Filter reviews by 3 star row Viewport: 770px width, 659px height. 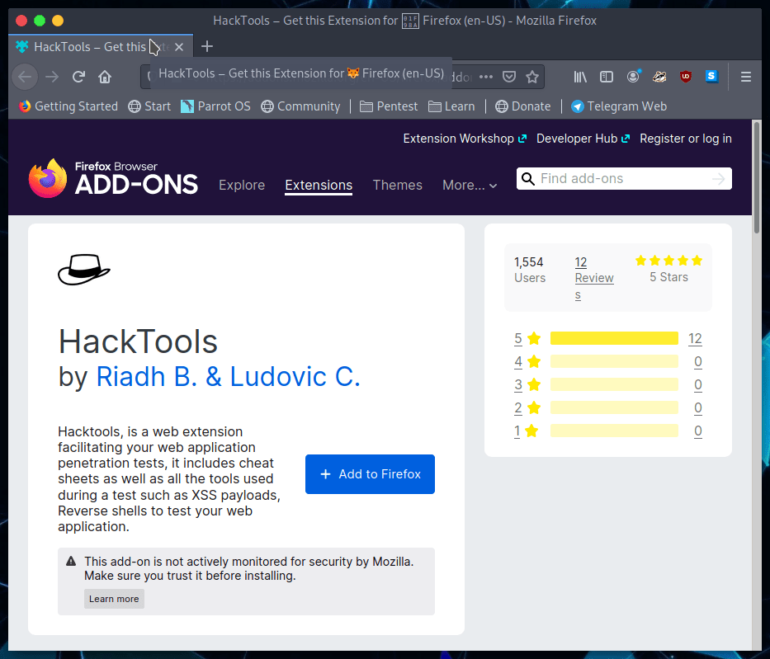(608, 384)
